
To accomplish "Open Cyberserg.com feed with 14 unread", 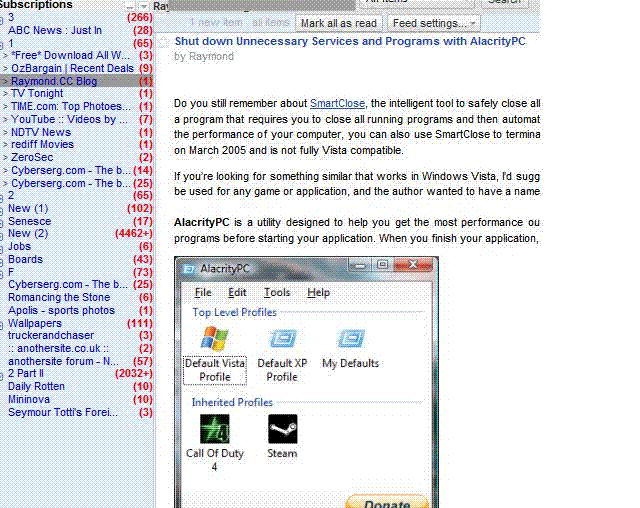I will pos(71,171).
